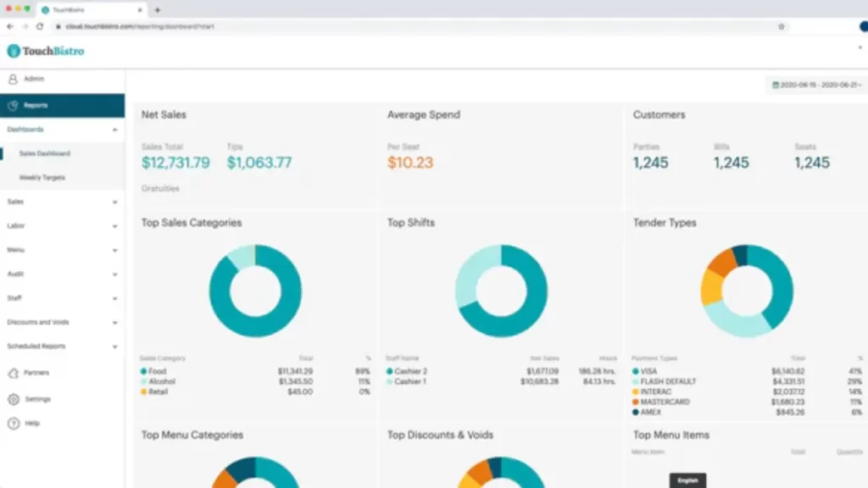
Task: Click the AMEX legend color dot
Action: pyautogui.click(x=636, y=413)
